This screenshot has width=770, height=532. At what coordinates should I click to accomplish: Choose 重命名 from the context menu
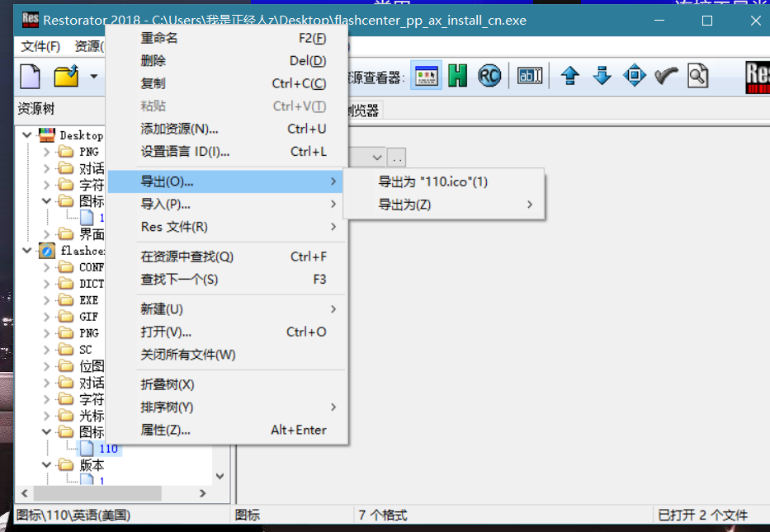point(227,38)
